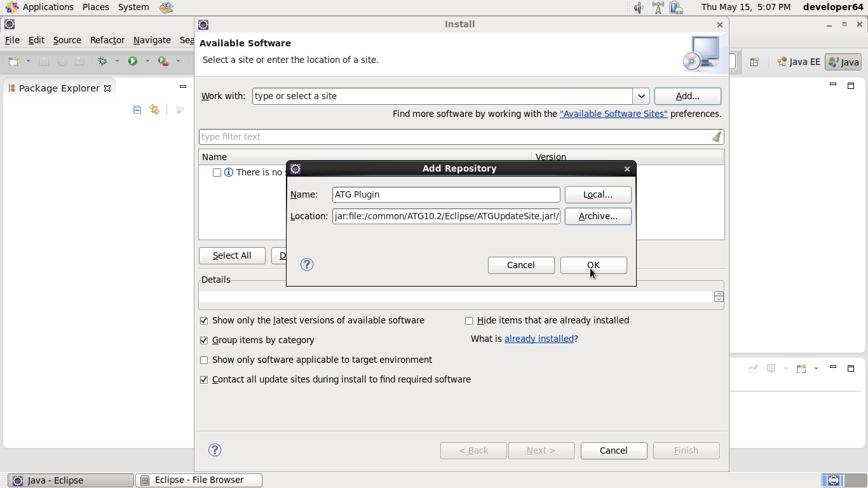
Task: Click Cancel at bottom of Install dialog
Action: point(614,451)
